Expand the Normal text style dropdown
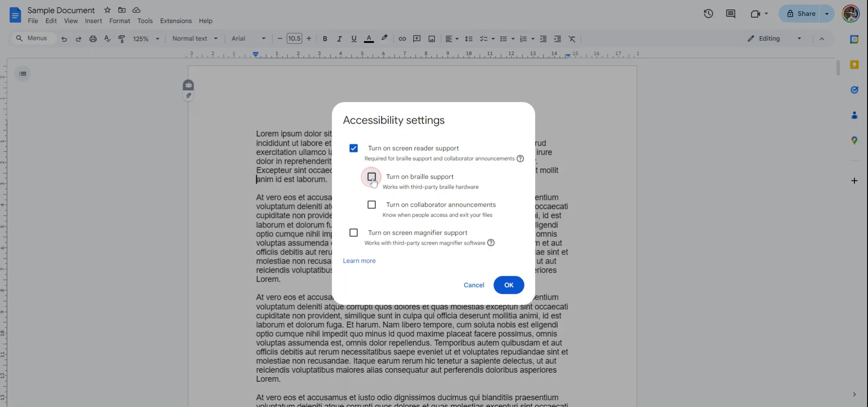 click(x=195, y=39)
